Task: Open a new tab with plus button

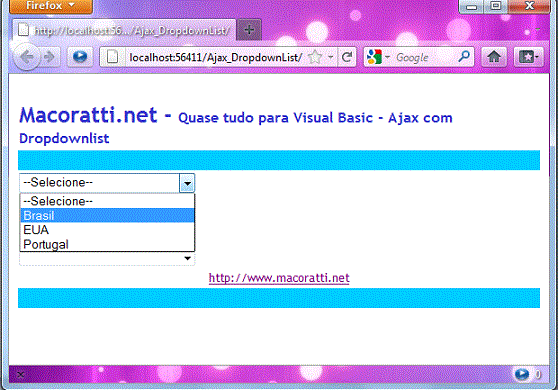Action: 249,30
